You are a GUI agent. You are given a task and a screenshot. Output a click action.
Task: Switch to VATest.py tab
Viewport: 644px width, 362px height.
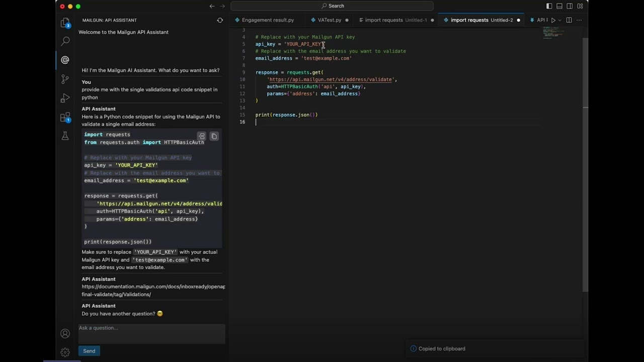click(330, 20)
